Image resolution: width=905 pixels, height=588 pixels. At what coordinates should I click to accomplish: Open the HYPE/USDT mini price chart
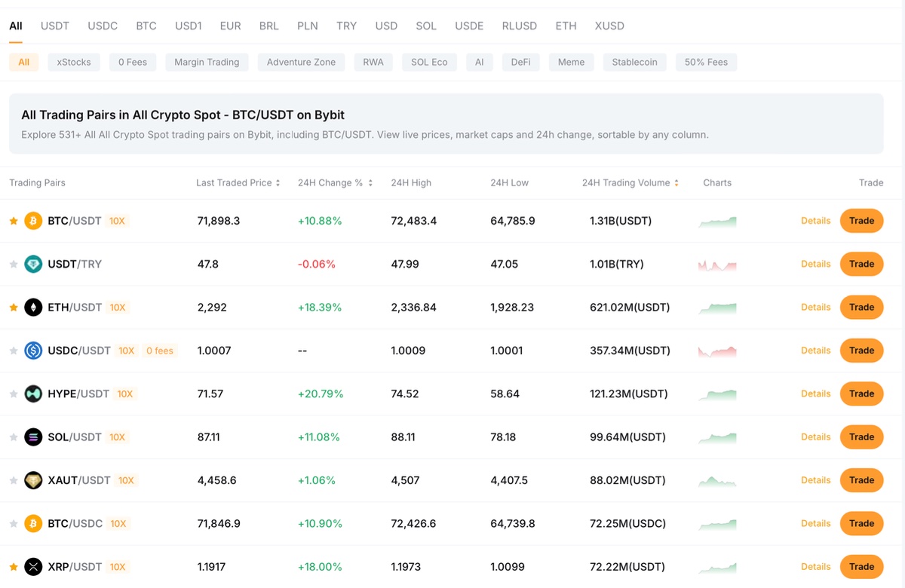[x=717, y=394]
